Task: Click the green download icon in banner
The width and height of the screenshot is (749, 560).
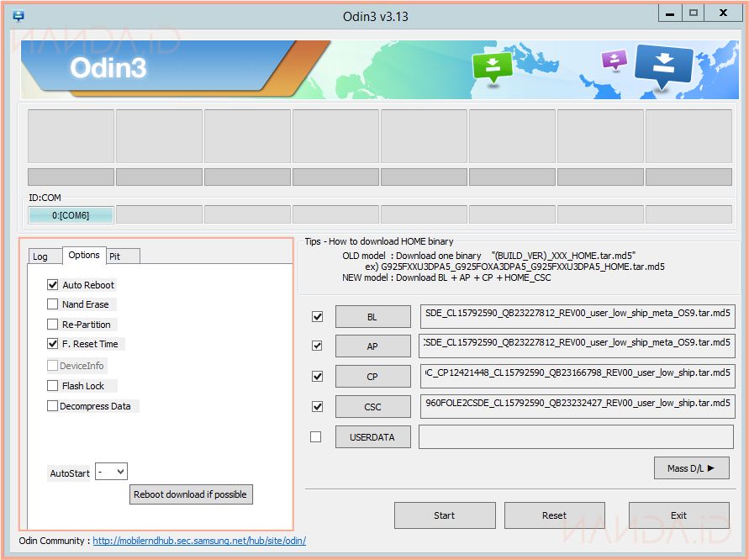Action: tap(492, 67)
